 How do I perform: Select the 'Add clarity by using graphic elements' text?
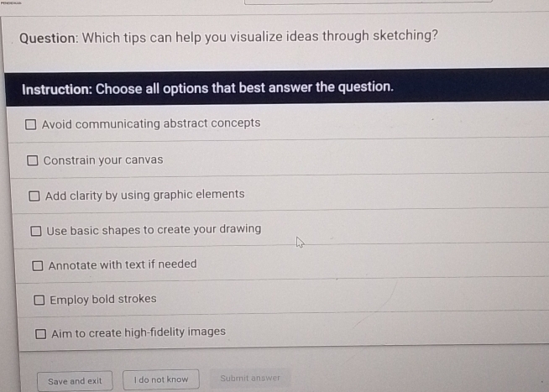[x=144, y=195]
